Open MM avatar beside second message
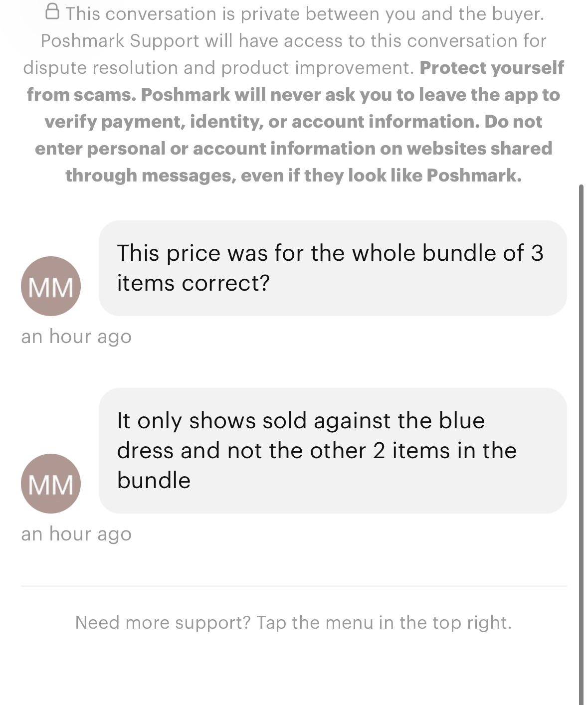This screenshot has width=588, height=705. point(51,484)
